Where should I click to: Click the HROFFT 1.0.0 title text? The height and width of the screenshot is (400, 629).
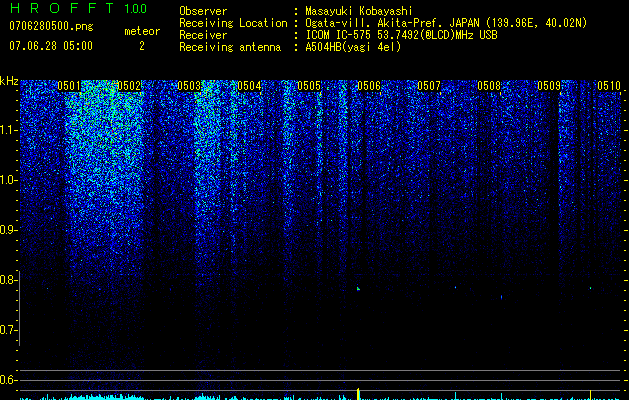(78, 8)
